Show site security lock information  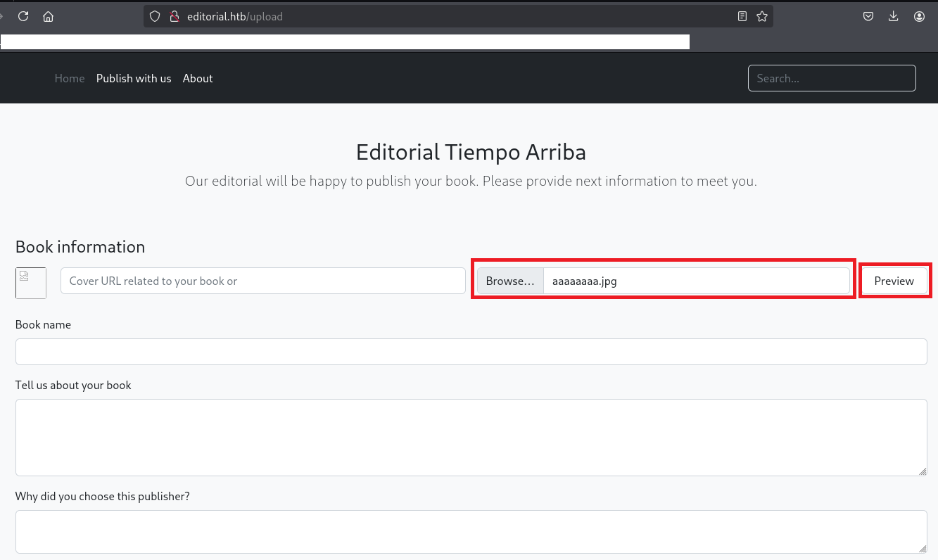[x=175, y=16]
